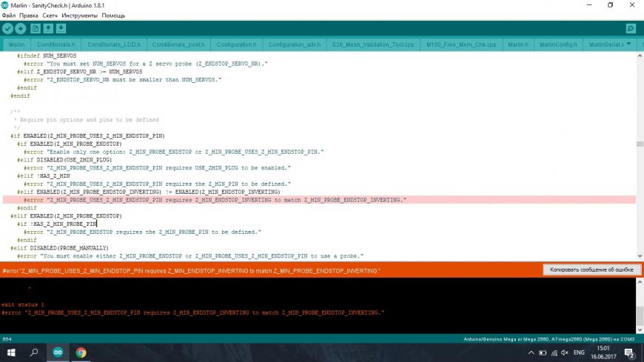Click the editor scrollbar up arrow

point(640,56)
